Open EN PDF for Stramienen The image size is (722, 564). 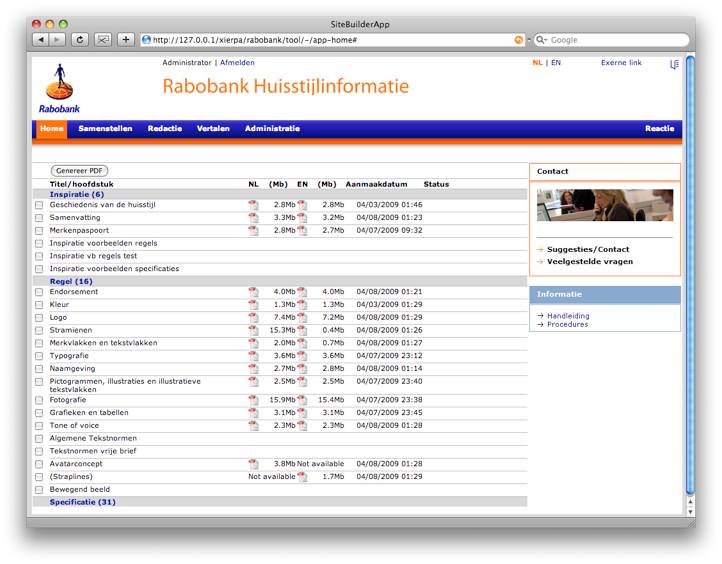tap(302, 331)
